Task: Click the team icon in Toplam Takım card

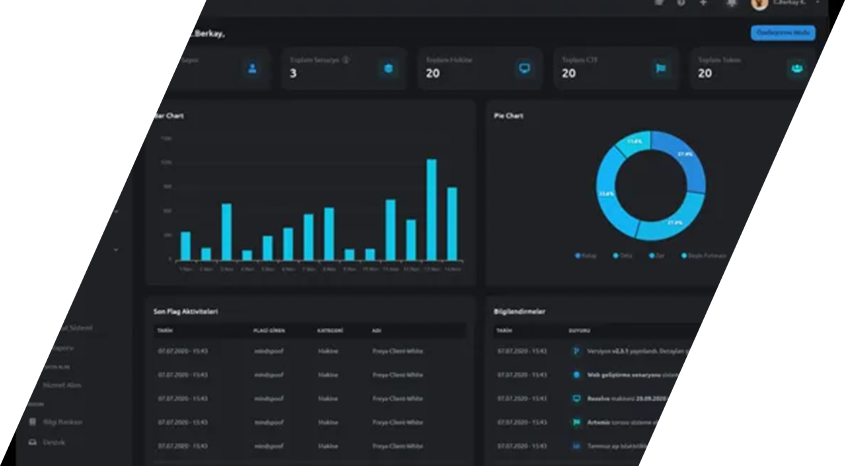Action: 797,68
